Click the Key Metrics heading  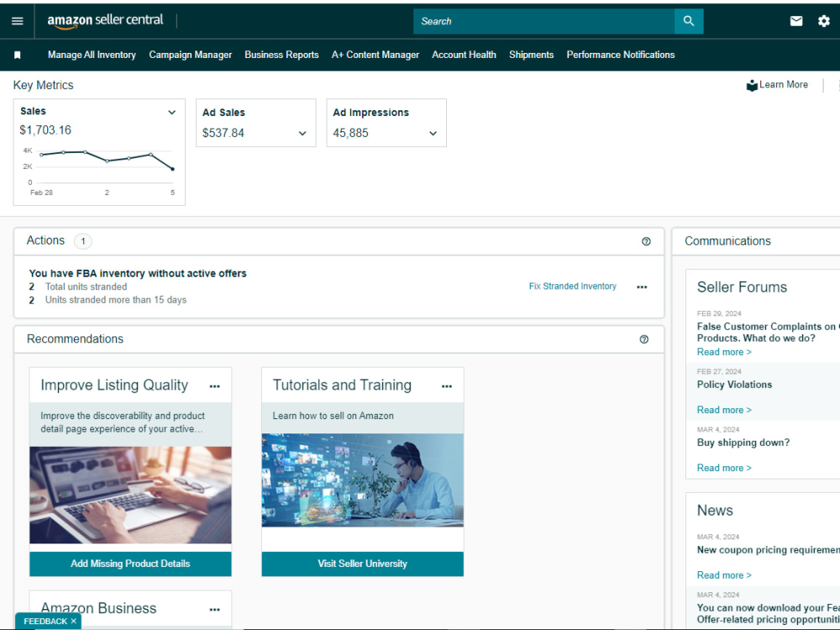click(44, 85)
